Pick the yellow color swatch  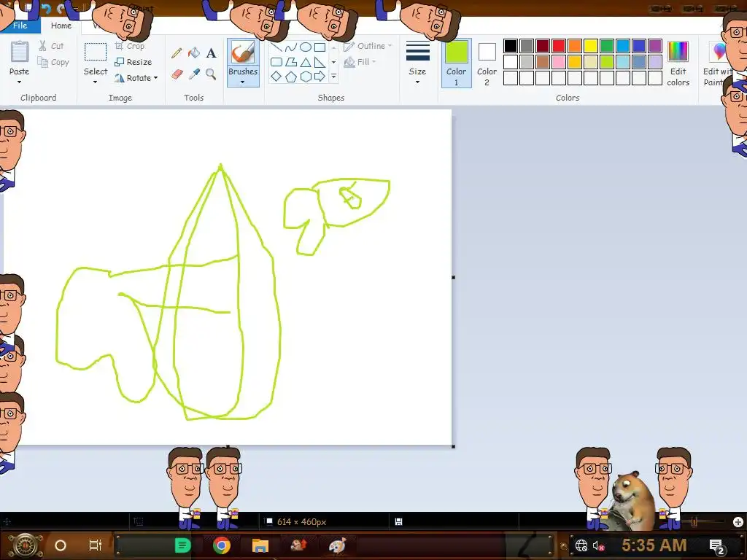591,46
